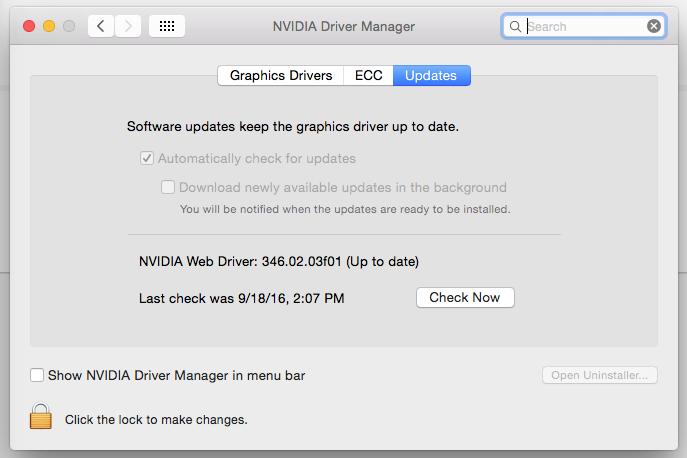Viewport: 687px width, 458px height.
Task: Click the NVIDIA Driver Manager window title
Action: [x=344, y=27]
